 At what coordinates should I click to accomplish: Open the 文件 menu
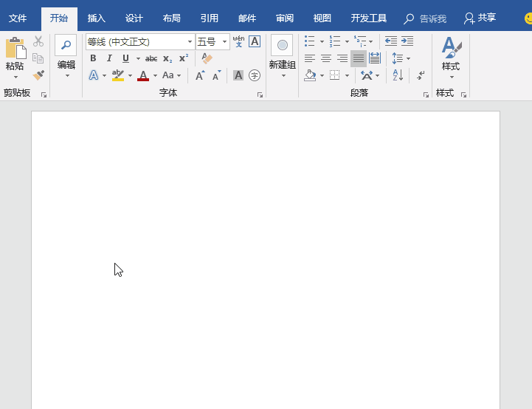pos(18,18)
